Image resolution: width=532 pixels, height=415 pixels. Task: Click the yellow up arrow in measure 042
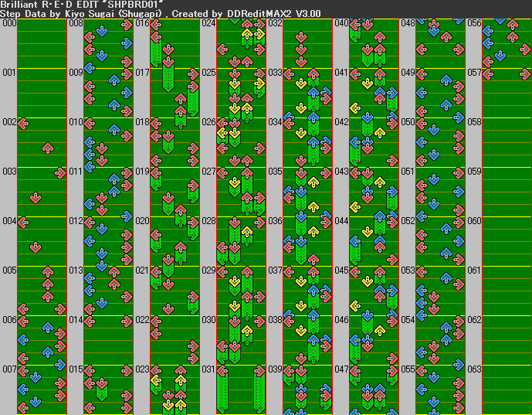click(x=380, y=133)
